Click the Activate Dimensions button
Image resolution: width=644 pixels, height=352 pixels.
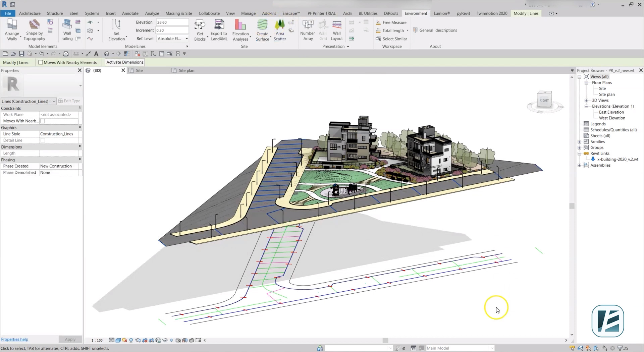click(x=125, y=62)
